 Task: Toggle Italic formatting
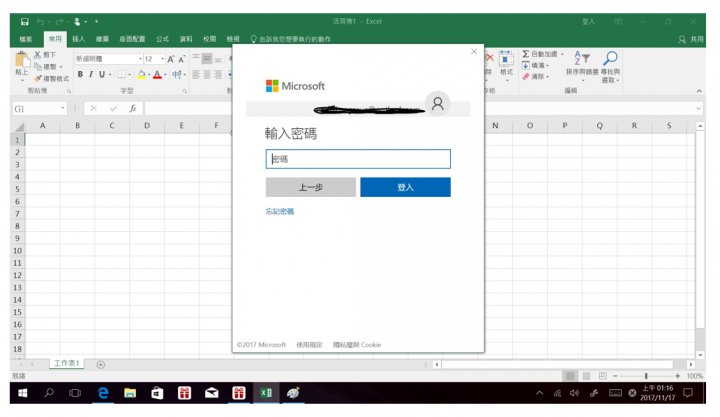(91, 74)
